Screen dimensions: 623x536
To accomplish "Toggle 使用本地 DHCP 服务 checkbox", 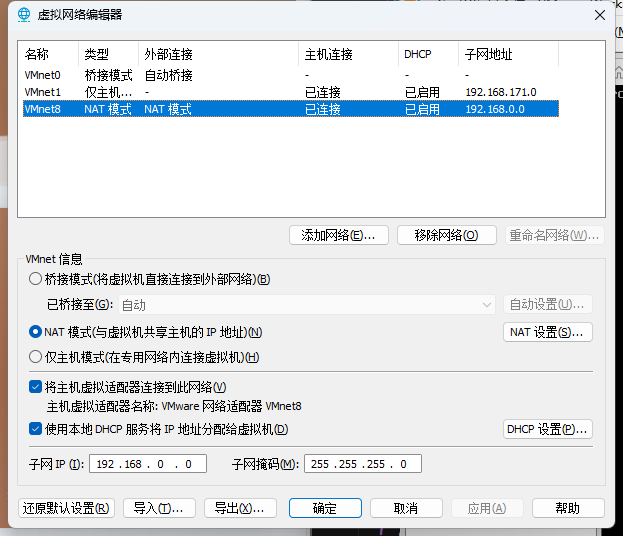I will tap(36, 429).
